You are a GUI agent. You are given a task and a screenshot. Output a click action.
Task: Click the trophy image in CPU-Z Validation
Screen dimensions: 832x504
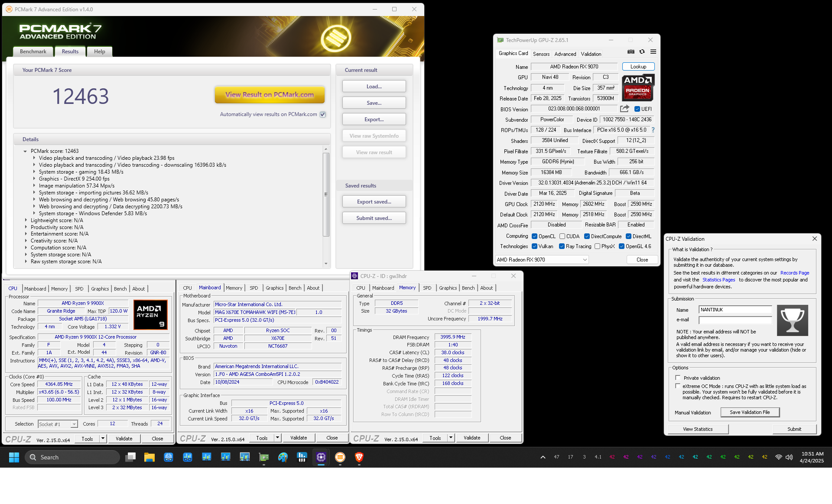pos(792,320)
